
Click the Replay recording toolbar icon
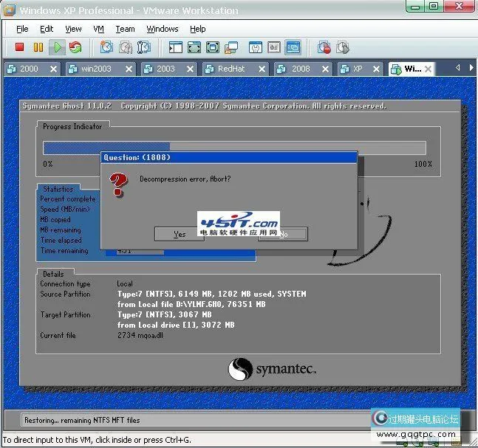[343, 47]
